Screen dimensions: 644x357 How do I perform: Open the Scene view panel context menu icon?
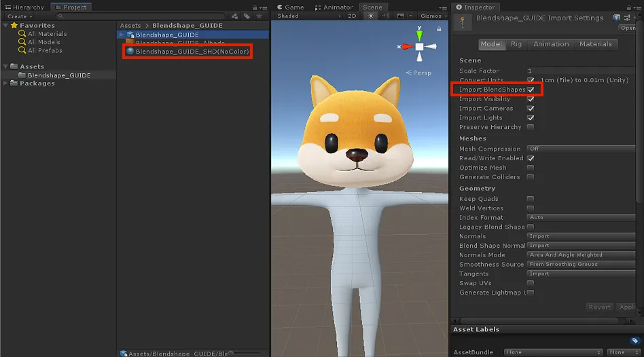442,7
